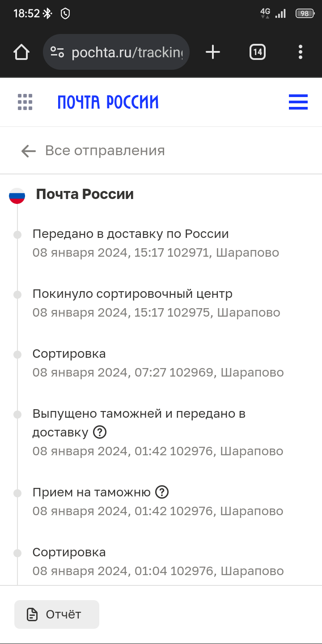
Task: Open the services grid icon
Action: pos(25,102)
